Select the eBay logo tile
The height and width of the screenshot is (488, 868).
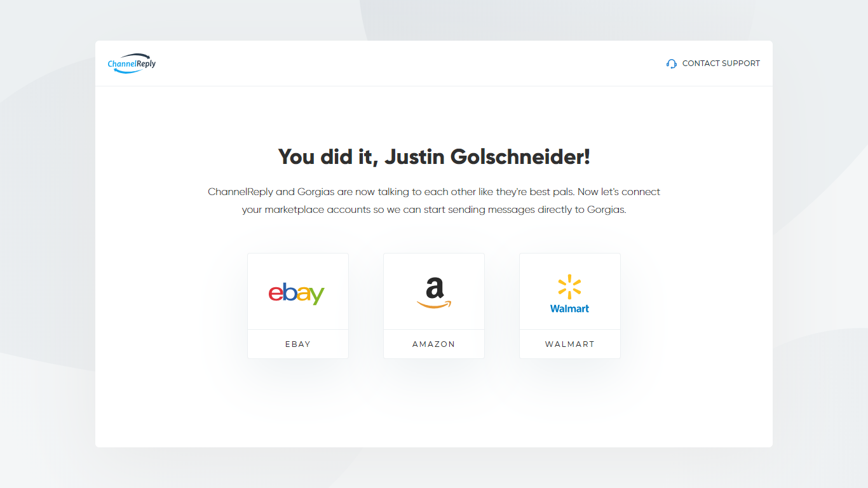click(x=298, y=292)
